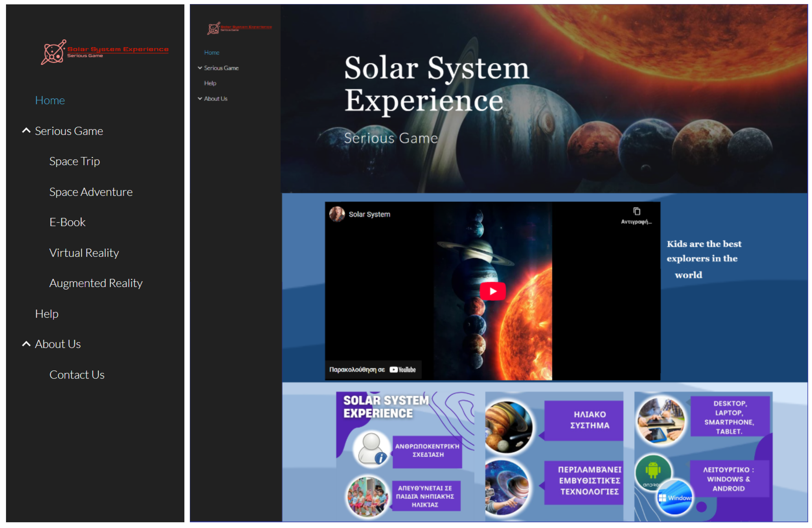The height and width of the screenshot is (528, 812).
Task: Collapse the Serious Game menu in large sidebar
Action: pos(26,131)
